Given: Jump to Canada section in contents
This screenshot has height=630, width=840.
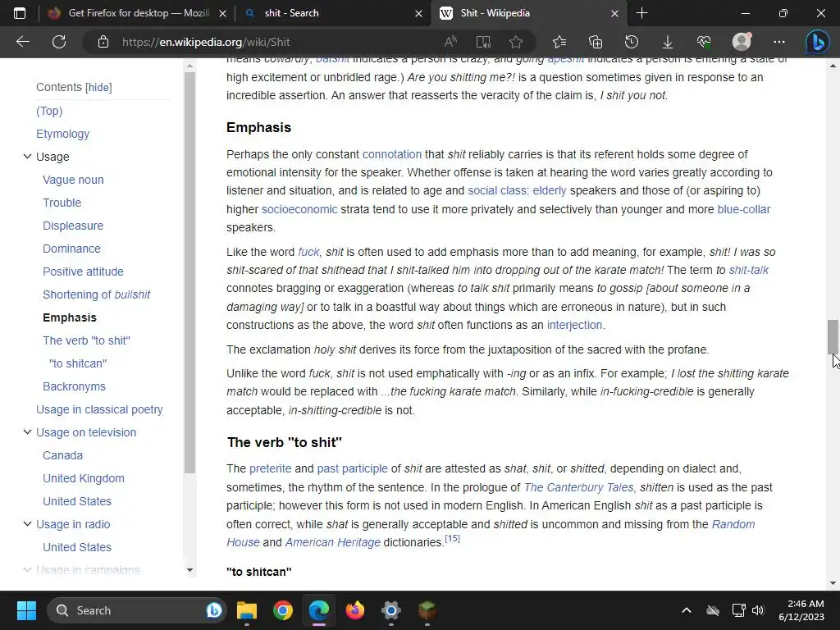Looking at the screenshot, I should [x=62, y=455].
